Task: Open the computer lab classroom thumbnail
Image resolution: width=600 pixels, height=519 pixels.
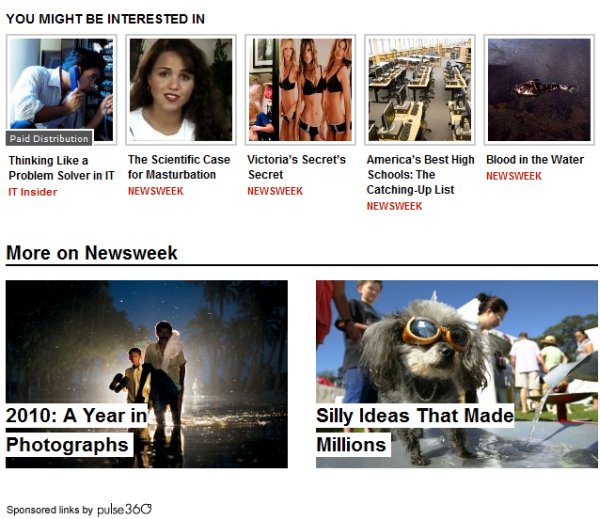Action: (x=420, y=90)
